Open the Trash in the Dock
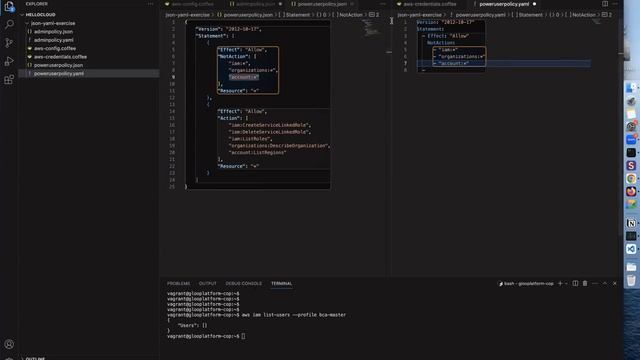This screenshot has height=360, width=640. 631,280
